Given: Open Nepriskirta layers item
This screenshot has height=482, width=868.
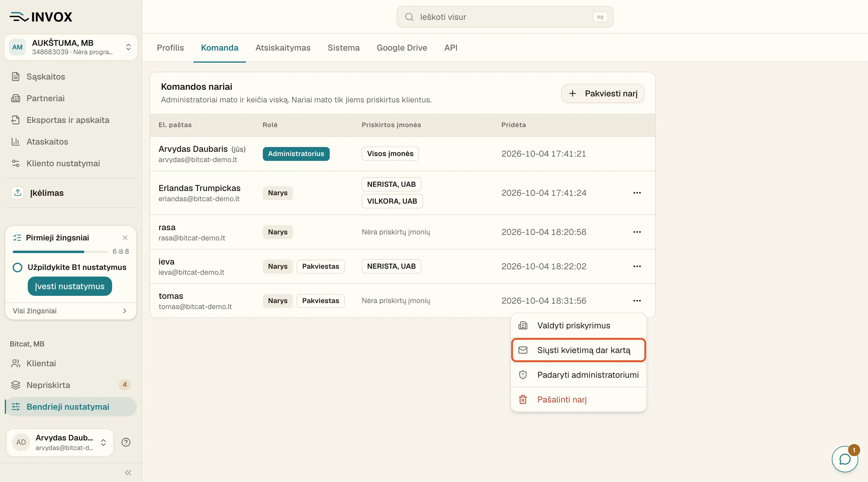Looking at the screenshot, I should [x=71, y=385].
